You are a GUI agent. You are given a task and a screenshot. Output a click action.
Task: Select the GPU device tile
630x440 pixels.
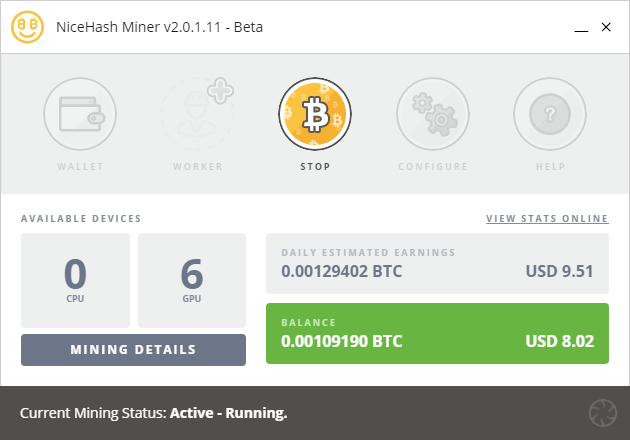pyautogui.click(x=192, y=280)
